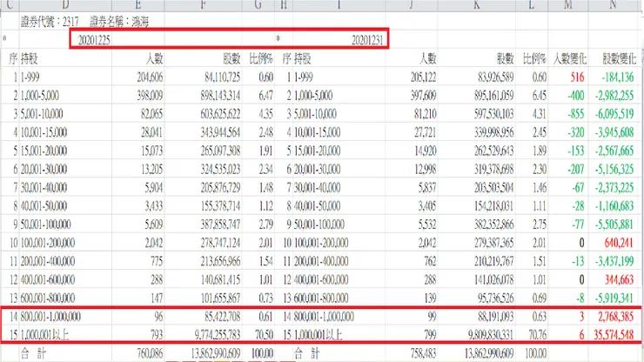The width and height of the screenshot is (644, 362).
Task: Select cell with value 85,422,708
Action: [x=222, y=317]
